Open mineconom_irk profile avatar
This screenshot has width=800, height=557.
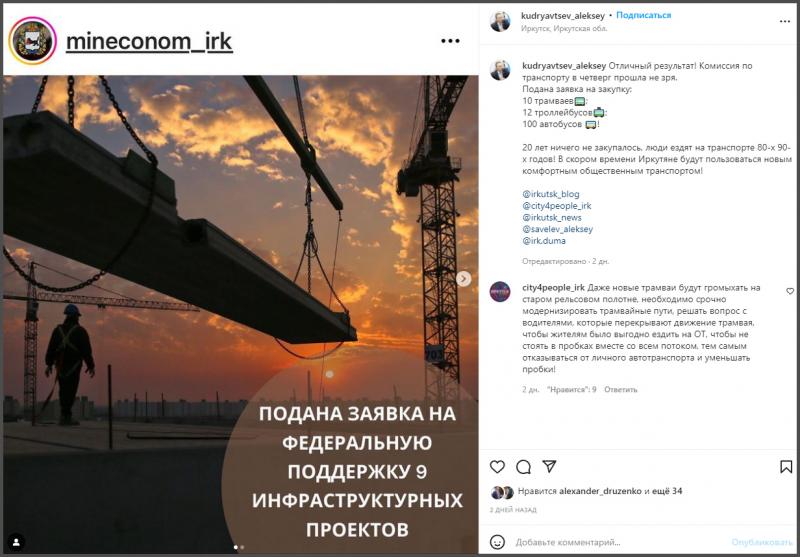click(x=33, y=40)
